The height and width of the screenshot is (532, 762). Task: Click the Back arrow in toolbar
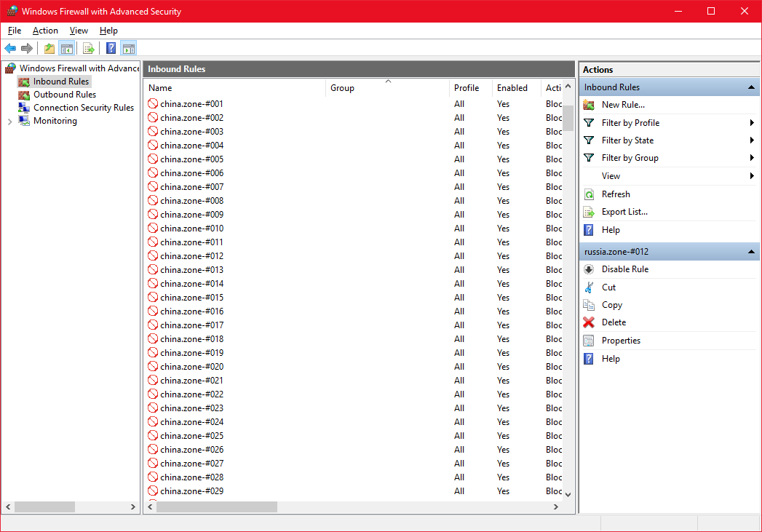pyautogui.click(x=10, y=49)
